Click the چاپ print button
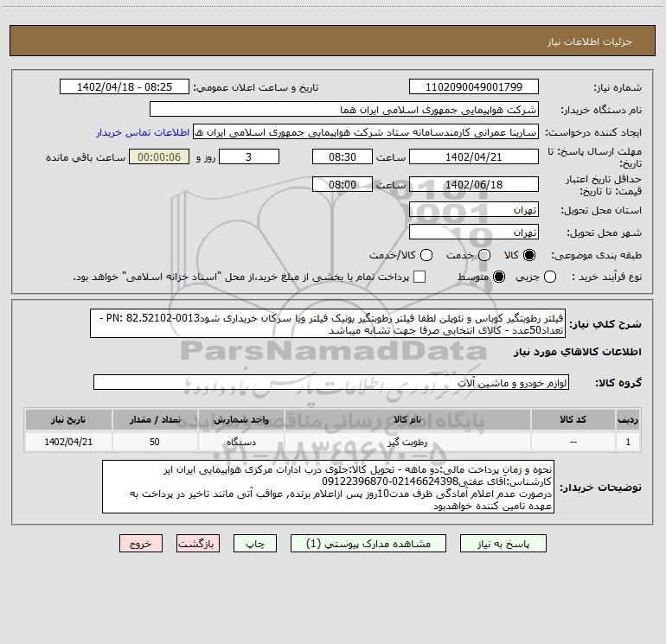This screenshot has width=666, height=644. 255,544
